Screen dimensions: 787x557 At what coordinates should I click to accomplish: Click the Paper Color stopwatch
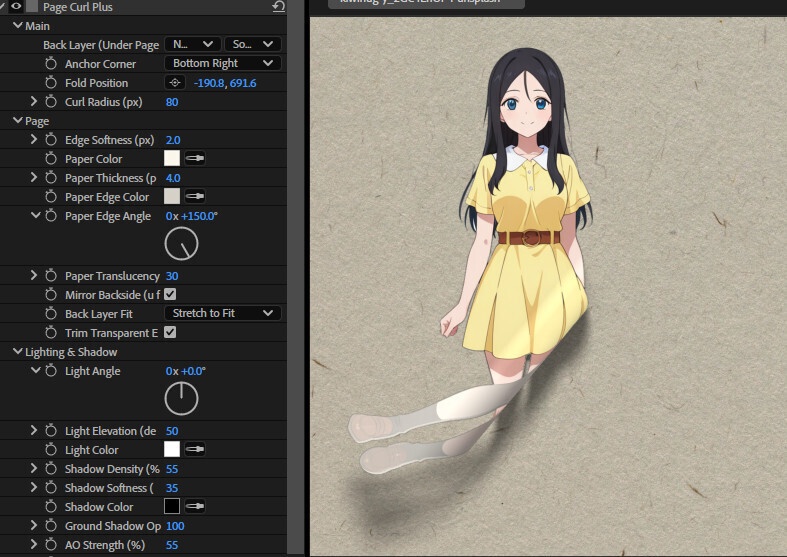click(x=51, y=159)
